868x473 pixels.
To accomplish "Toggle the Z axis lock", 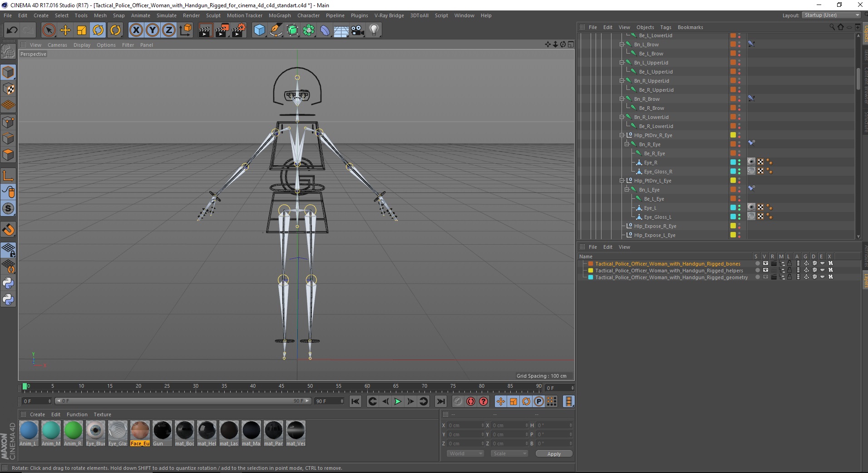I will click(x=169, y=30).
